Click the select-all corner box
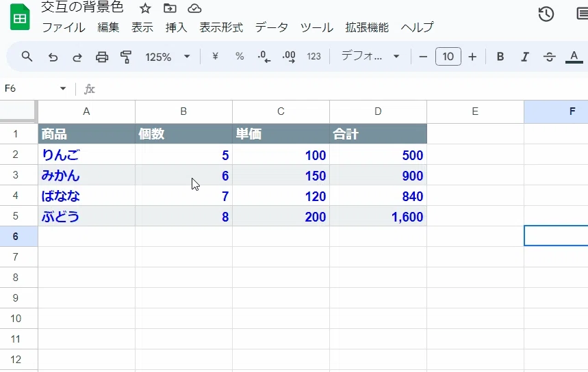The width and height of the screenshot is (588, 372). point(18,111)
